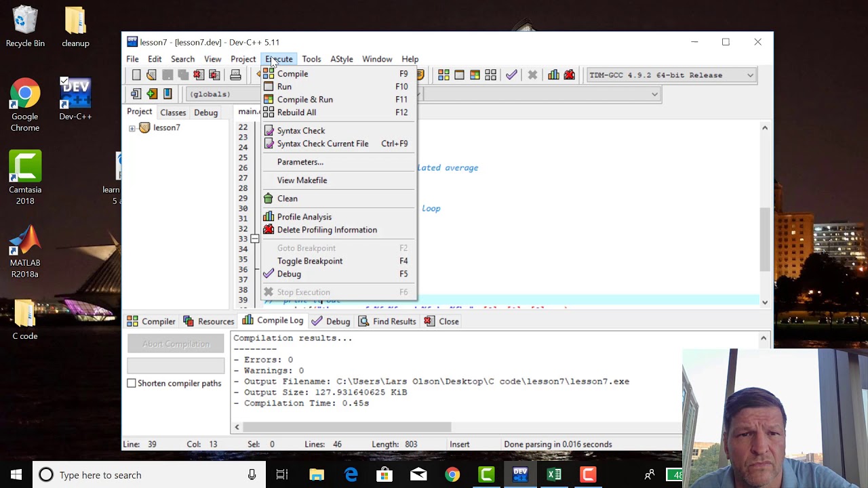Open Recycle Bin on desktop

(25, 26)
